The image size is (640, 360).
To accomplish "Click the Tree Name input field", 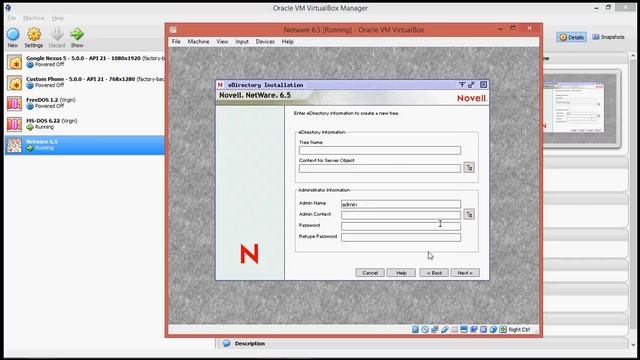I will [x=380, y=150].
